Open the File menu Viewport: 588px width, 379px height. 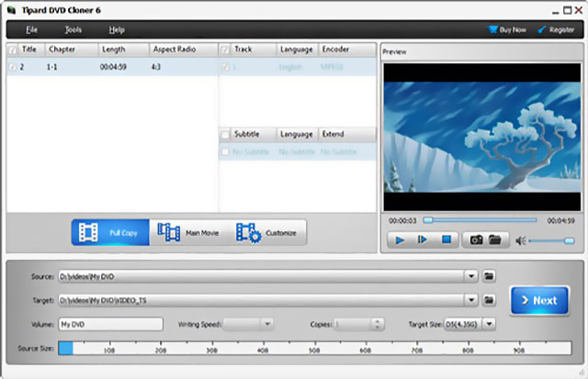(x=32, y=29)
